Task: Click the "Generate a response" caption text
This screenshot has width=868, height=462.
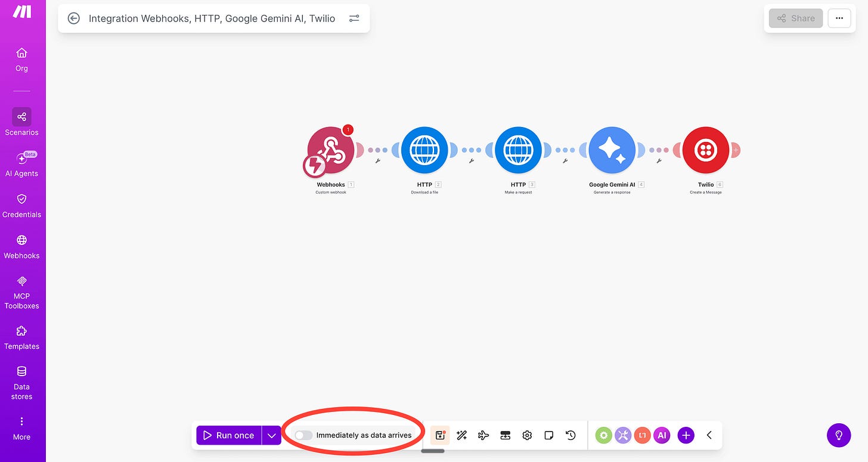Action: click(612, 193)
